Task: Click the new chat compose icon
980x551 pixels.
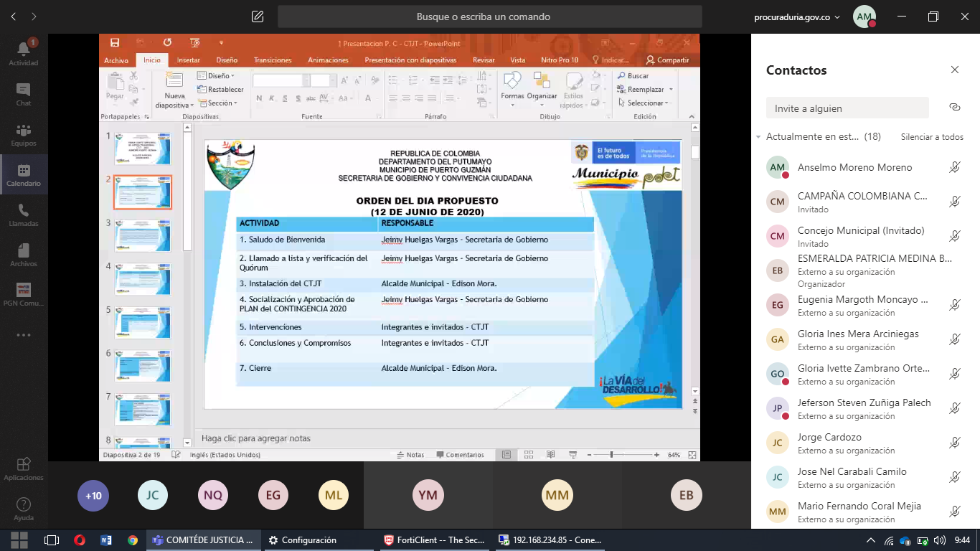Action: [258, 17]
